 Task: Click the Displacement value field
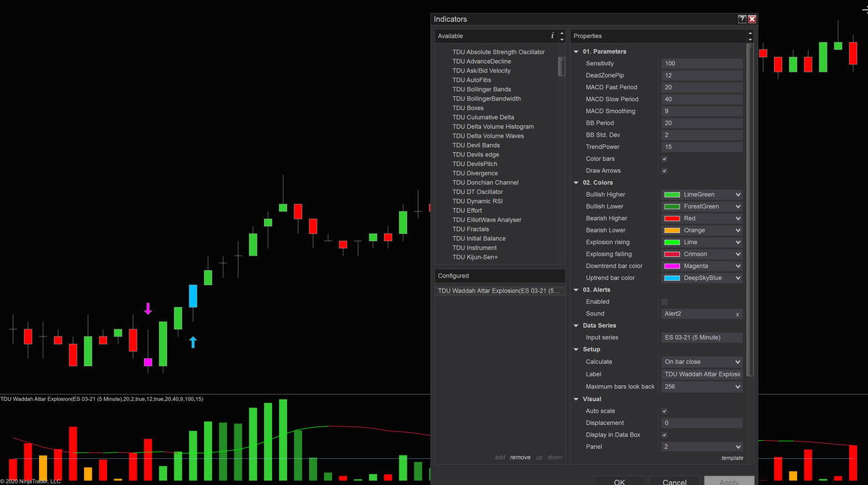point(702,423)
